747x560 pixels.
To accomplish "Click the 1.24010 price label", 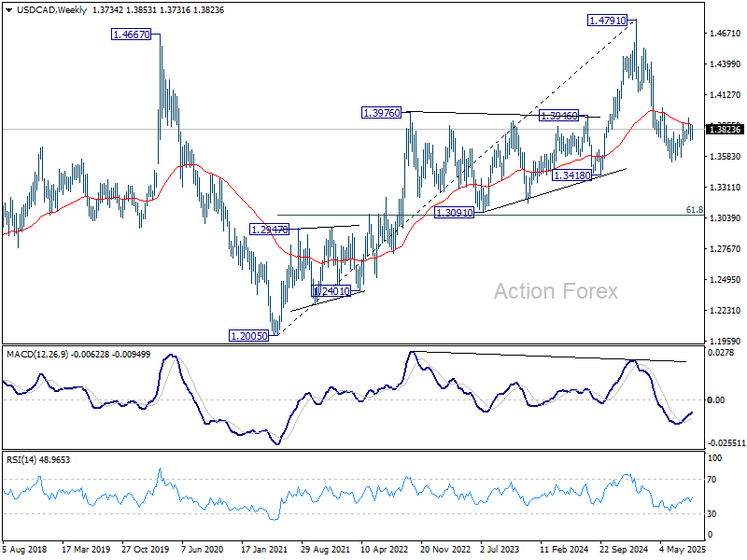I will [x=331, y=290].
